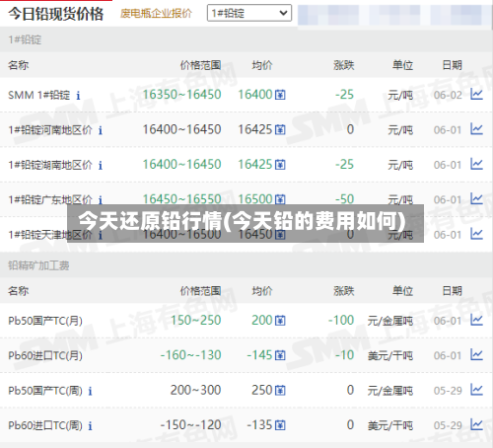Click change value -50
The width and height of the screenshot is (493, 448).
point(344,198)
